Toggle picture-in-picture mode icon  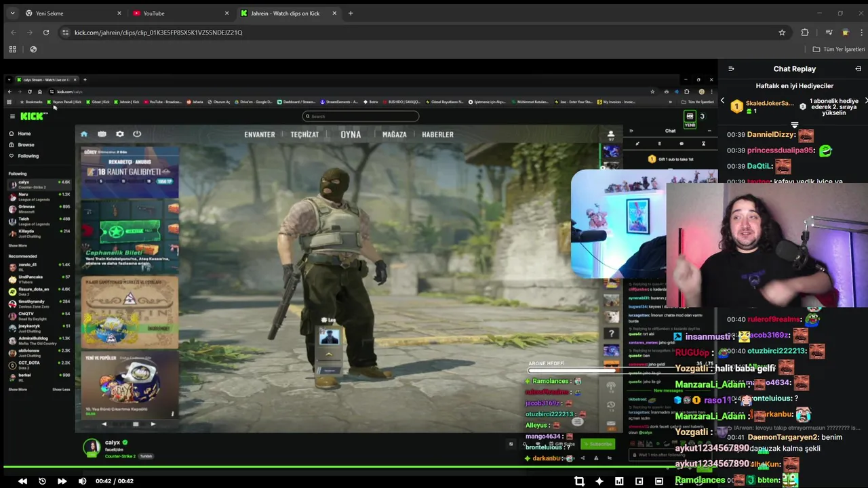pyautogui.click(x=639, y=481)
